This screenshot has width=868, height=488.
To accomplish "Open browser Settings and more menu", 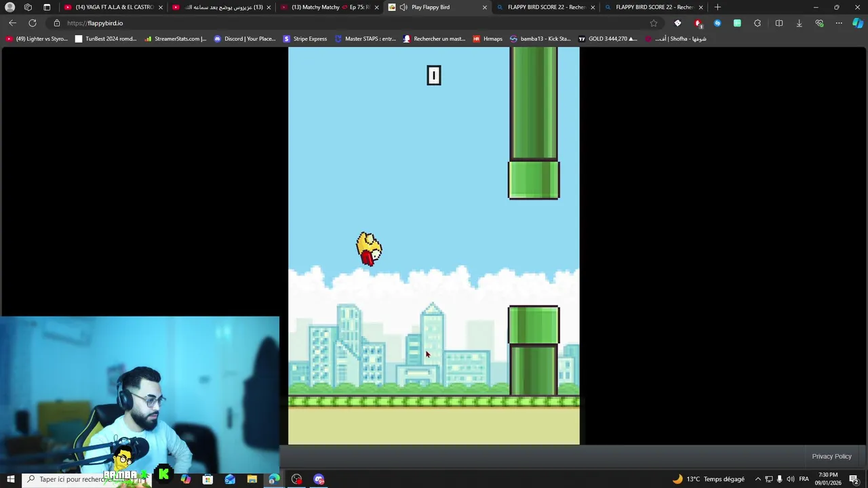I will tap(839, 23).
